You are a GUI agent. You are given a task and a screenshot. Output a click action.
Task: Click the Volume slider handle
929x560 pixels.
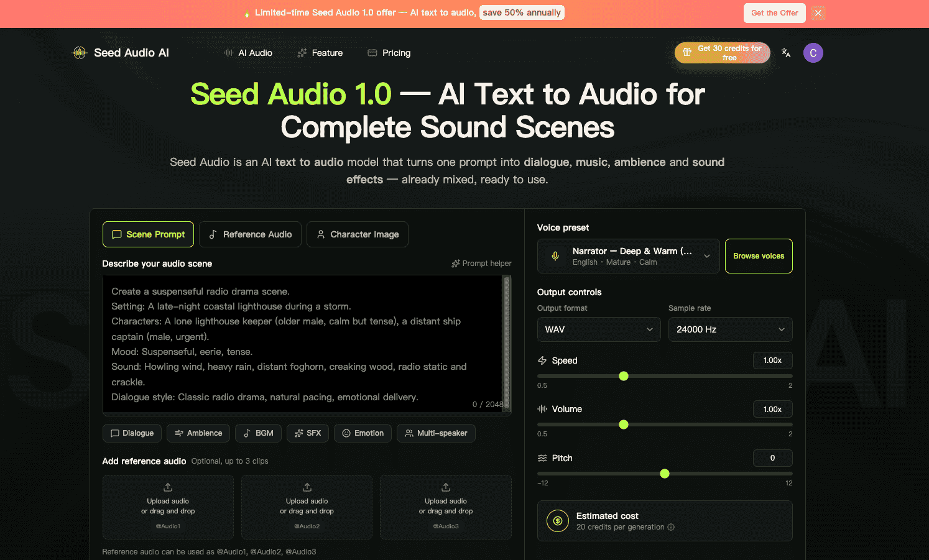coord(624,425)
